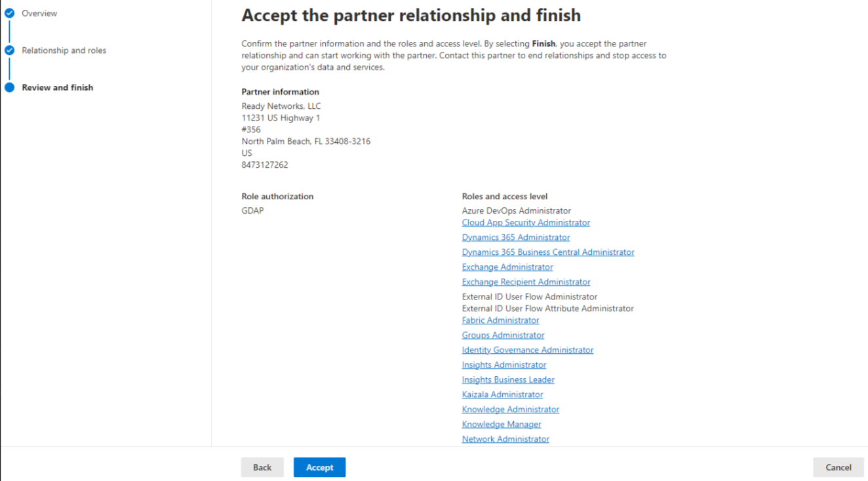Open the Dynamics 365 Administrator link
The width and height of the screenshot is (868, 481).
[516, 237]
